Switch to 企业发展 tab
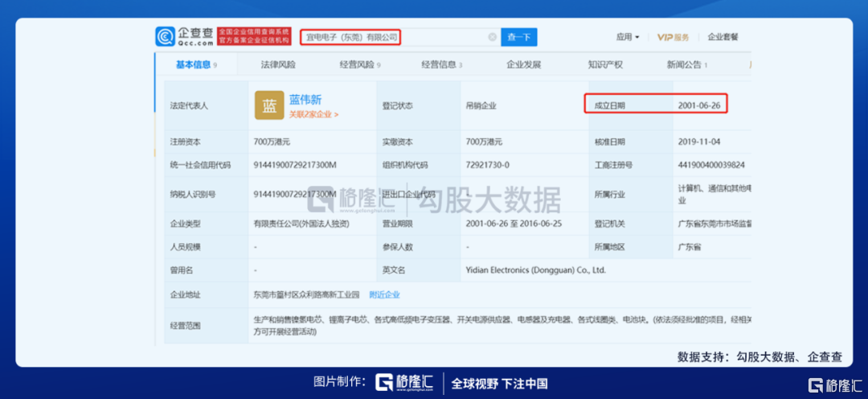This screenshot has width=868, height=399. pos(524,64)
